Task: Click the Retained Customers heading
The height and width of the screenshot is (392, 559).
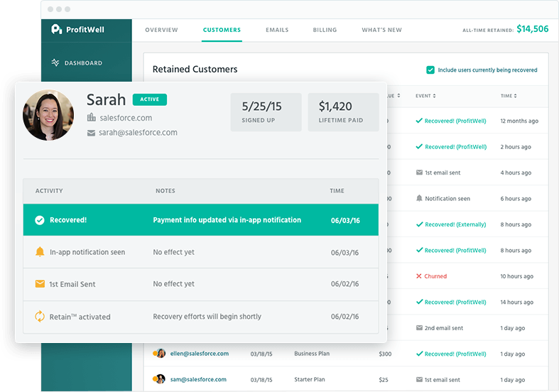Action: click(x=195, y=69)
